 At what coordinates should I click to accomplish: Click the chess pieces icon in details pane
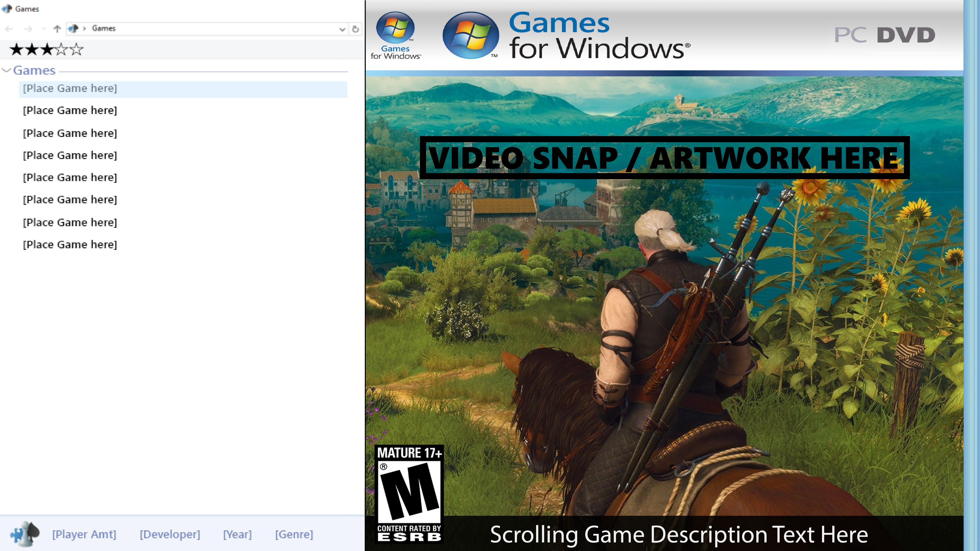coord(25,534)
